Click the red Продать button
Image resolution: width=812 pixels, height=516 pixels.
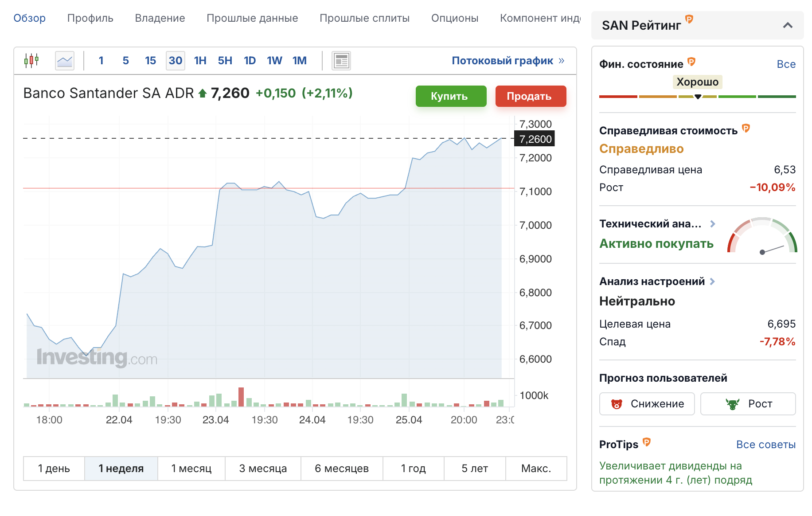[x=531, y=96]
